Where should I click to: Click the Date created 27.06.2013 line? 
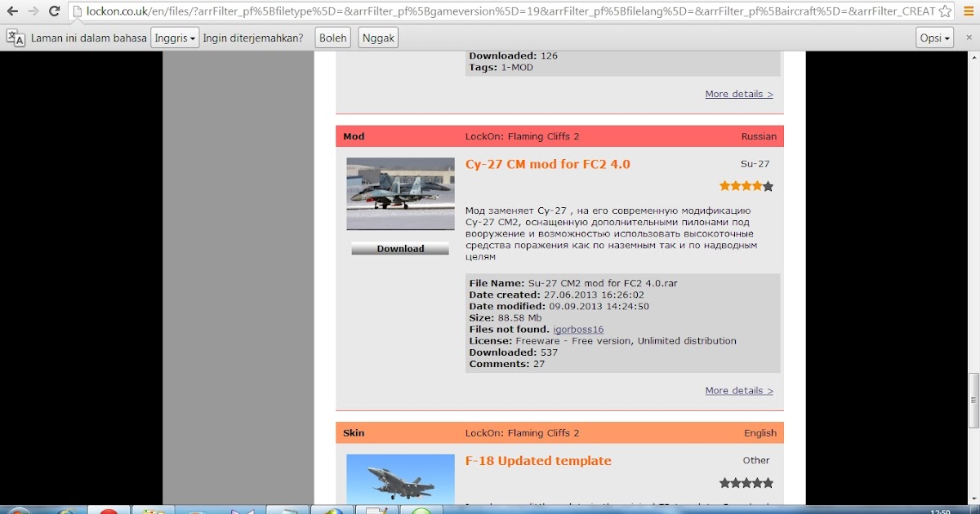(x=557, y=295)
